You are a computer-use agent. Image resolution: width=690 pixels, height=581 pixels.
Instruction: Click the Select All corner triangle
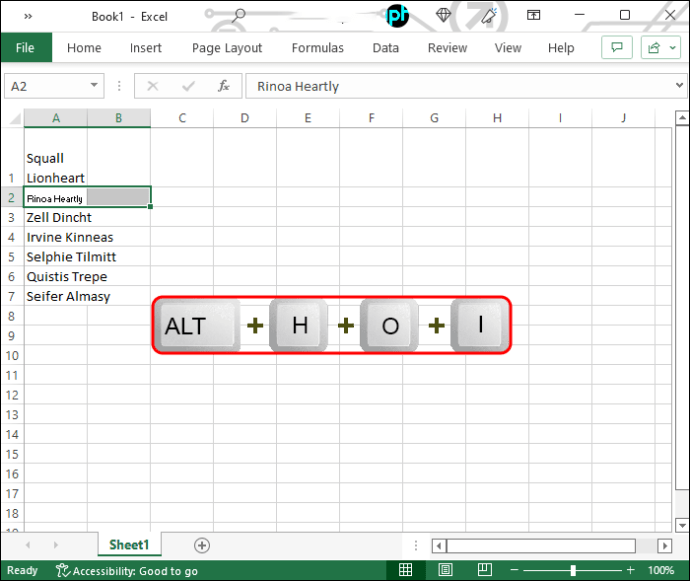pyautogui.click(x=15, y=118)
